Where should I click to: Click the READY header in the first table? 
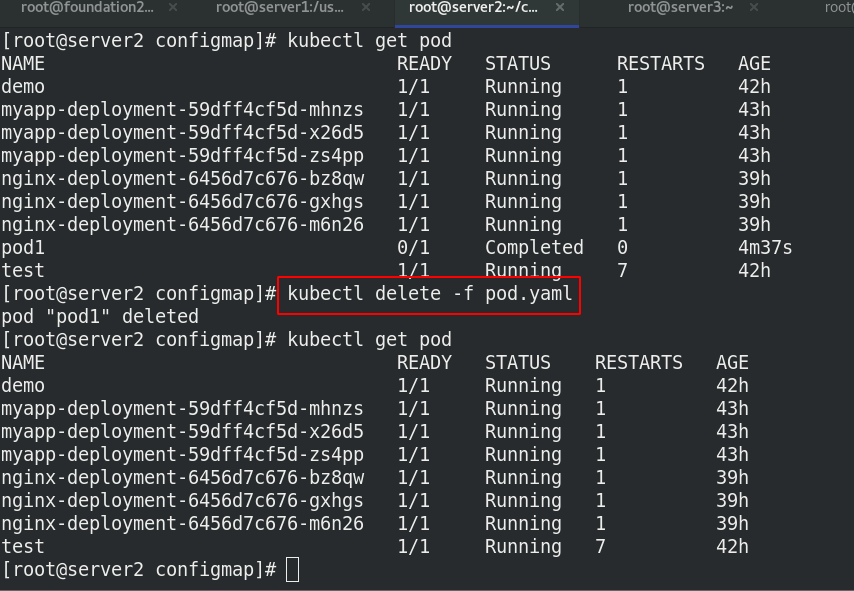[x=424, y=64]
